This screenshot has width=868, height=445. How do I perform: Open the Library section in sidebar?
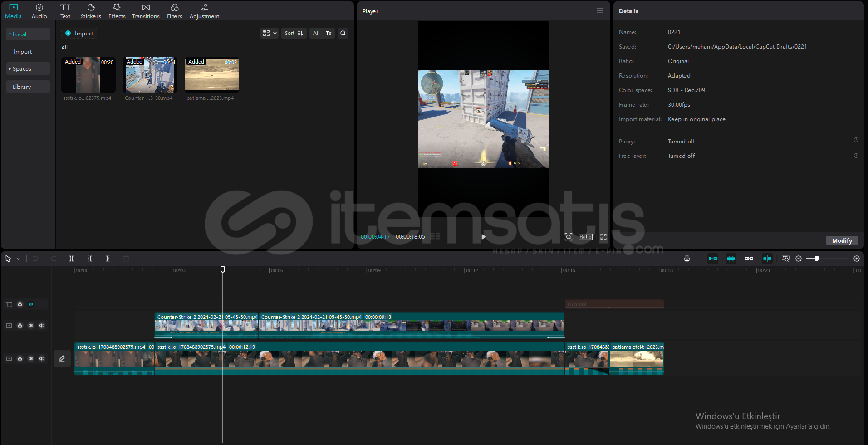click(x=28, y=87)
